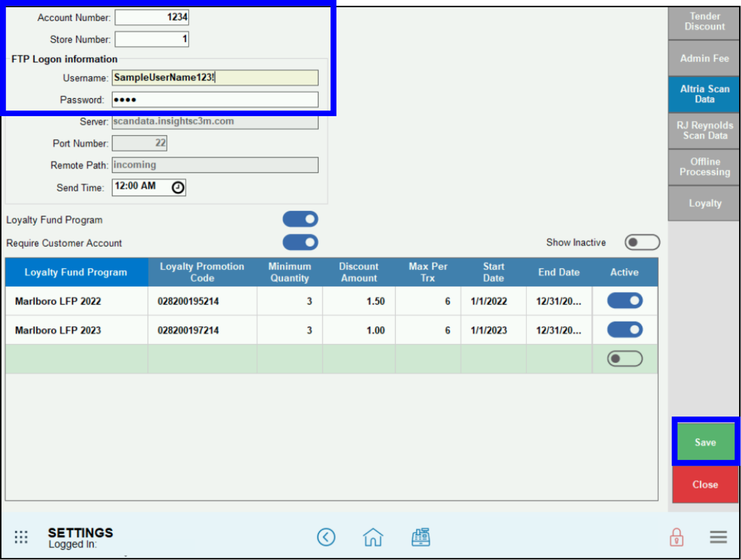The image size is (741, 560).
Task: Open the Offline Processing tab
Action: (x=704, y=167)
